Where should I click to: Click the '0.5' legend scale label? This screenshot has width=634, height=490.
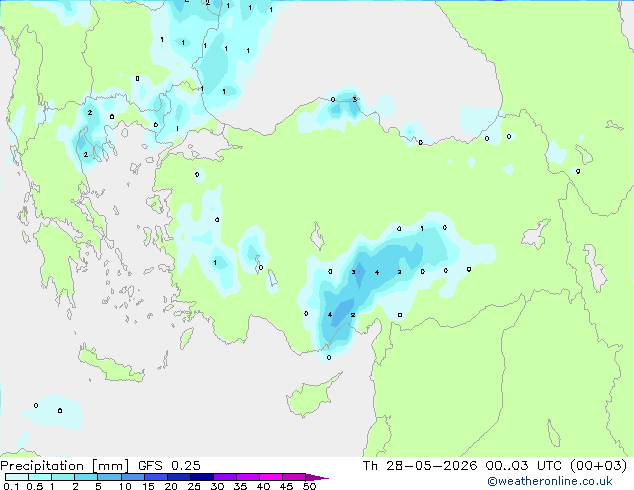tap(34, 486)
